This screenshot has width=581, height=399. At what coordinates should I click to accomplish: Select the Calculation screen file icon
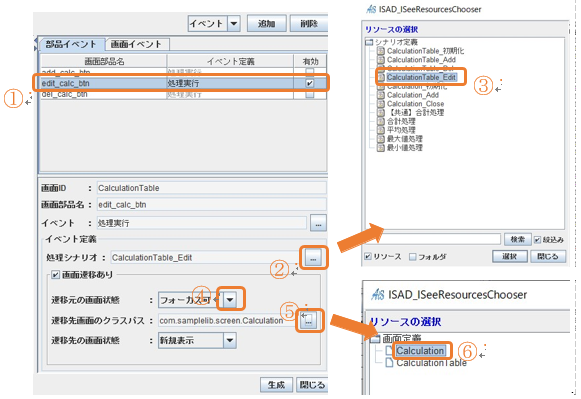coord(389,350)
